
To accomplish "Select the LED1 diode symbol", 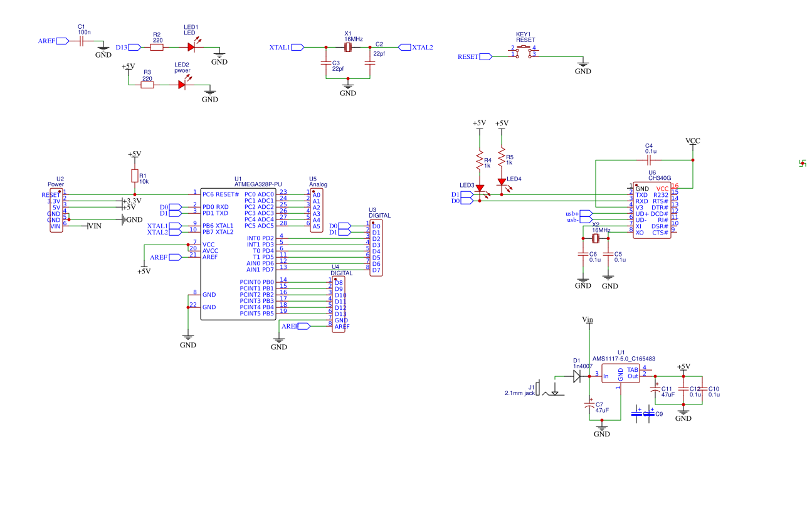I will 192,46.
